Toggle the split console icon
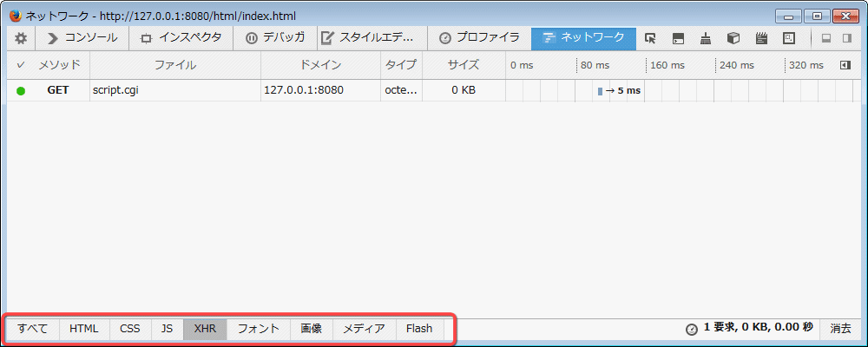The height and width of the screenshot is (347, 868). [678, 38]
